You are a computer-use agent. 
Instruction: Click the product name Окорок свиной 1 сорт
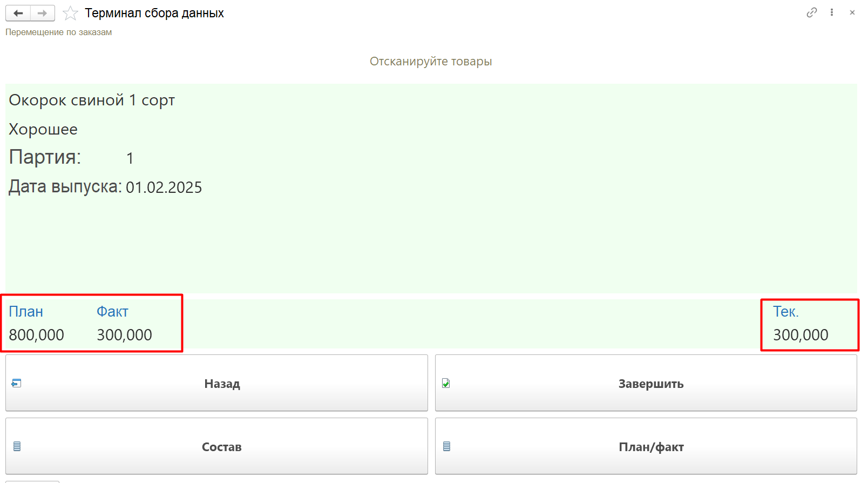92,100
